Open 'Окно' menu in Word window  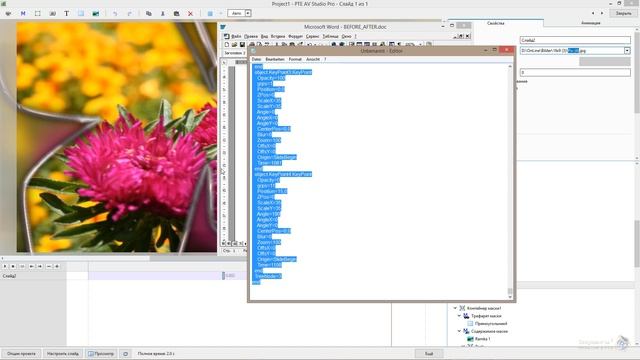346,36
